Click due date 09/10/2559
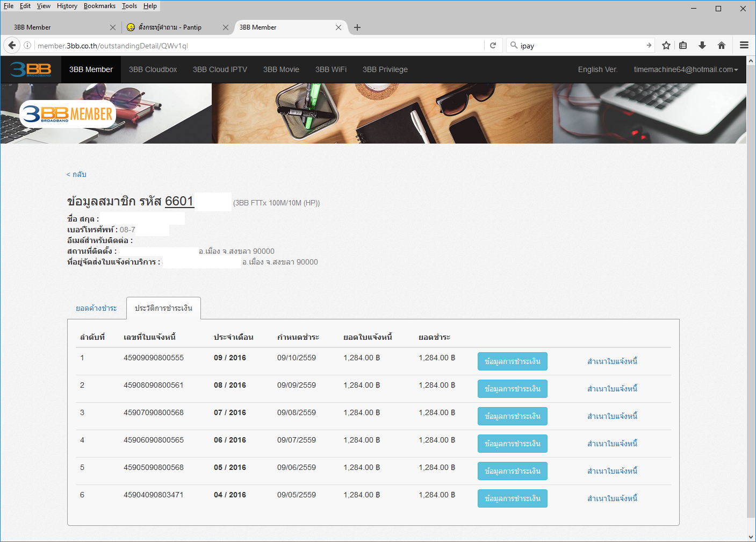This screenshot has height=542, width=756. [297, 358]
